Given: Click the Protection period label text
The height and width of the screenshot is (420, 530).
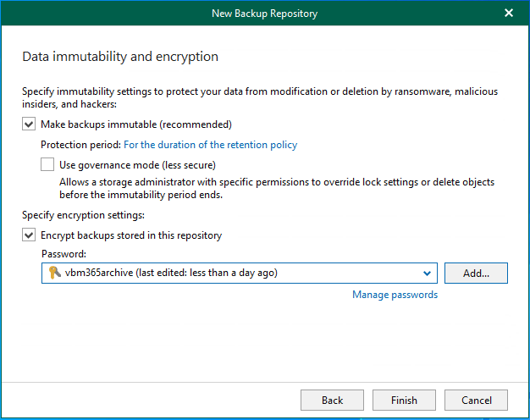Looking at the screenshot, I should click(x=80, y=145).
